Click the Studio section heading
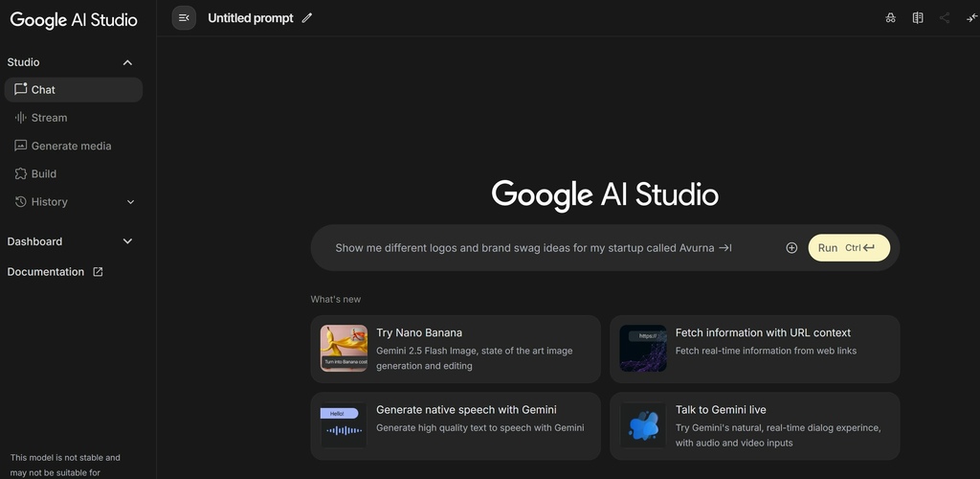The width and height of the screenshot is (980, 479). point(23,62)
